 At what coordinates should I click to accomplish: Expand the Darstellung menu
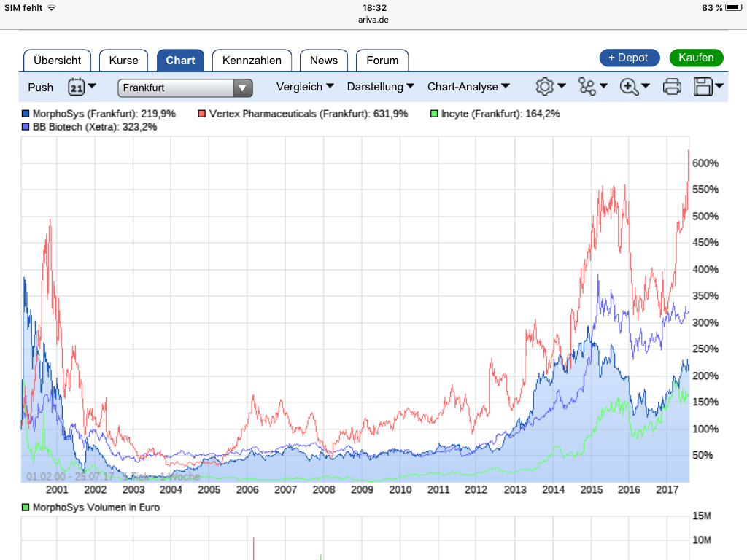380,87
